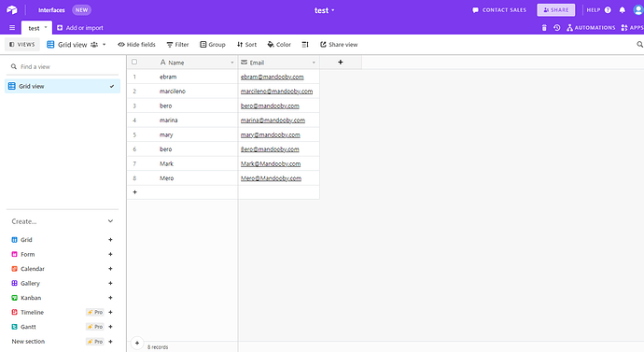The image size is (644, 352).
Task: Select Grid view in sidebar
Action: click(63, 86)
